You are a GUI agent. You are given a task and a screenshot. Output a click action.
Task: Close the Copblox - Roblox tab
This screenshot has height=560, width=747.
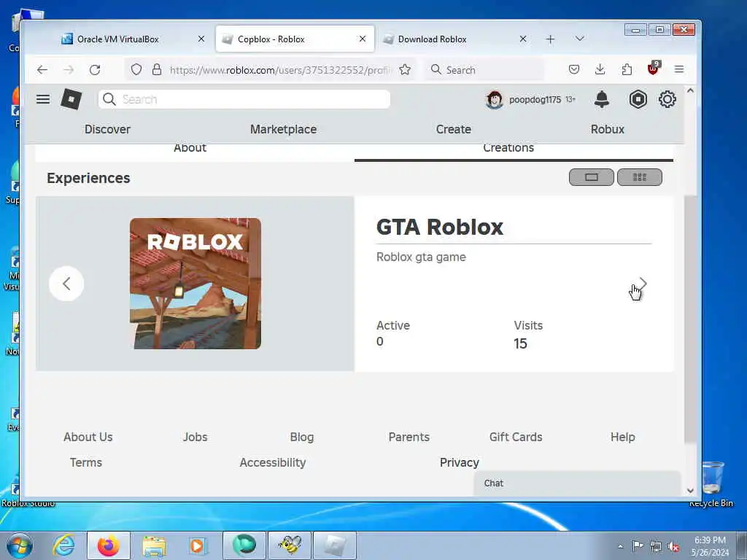pos(363,39)
